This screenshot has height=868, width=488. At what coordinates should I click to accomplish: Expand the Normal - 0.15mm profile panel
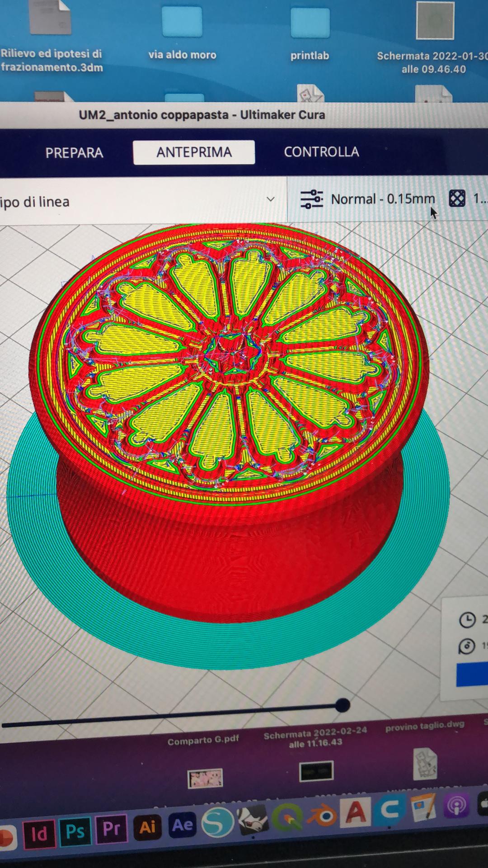tap(383, 199)
